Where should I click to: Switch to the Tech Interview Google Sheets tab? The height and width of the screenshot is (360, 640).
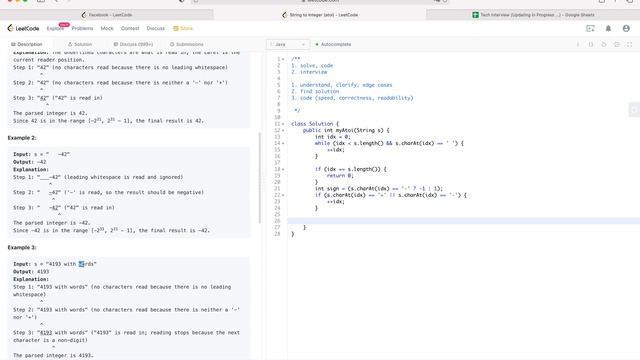tap(533, 15)
